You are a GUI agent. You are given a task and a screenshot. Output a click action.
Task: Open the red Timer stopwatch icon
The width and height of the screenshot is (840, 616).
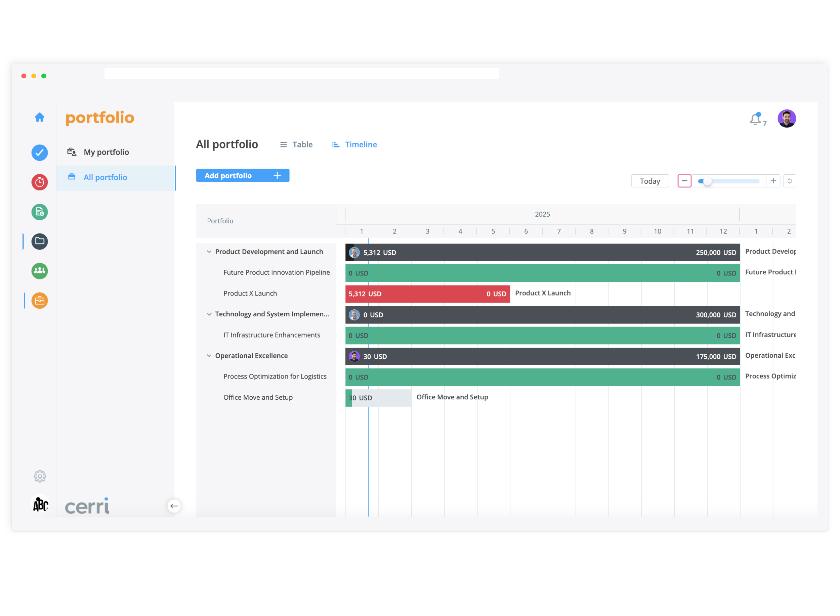40,182
